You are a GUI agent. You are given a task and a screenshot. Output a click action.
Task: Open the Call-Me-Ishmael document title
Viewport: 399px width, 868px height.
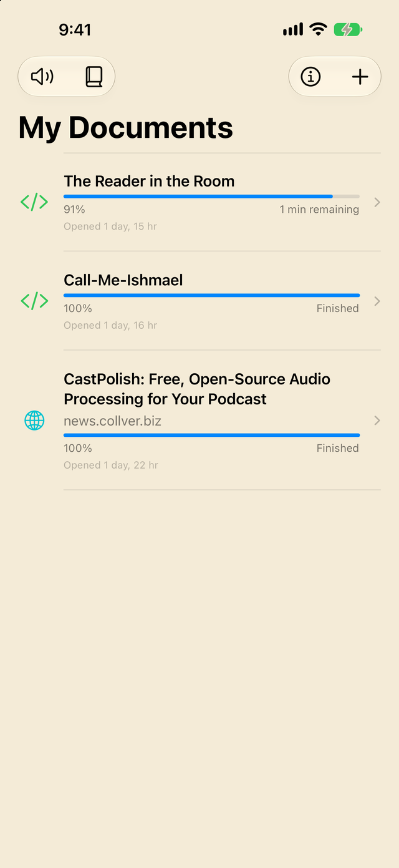(123, 280)
